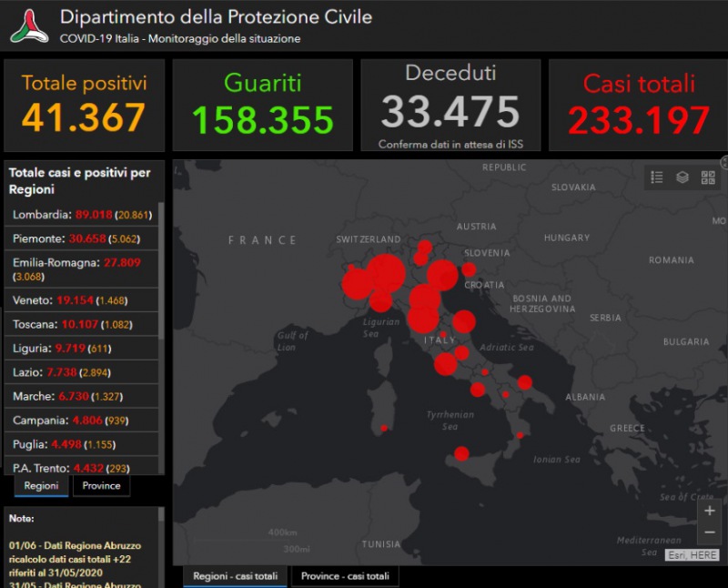
Task: Click the large red bubble over Lombardia
Action: click(x=386, y=272)
